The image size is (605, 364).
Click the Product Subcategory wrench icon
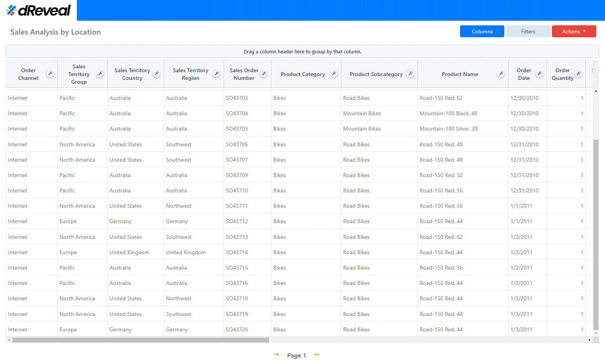point(410,74)
